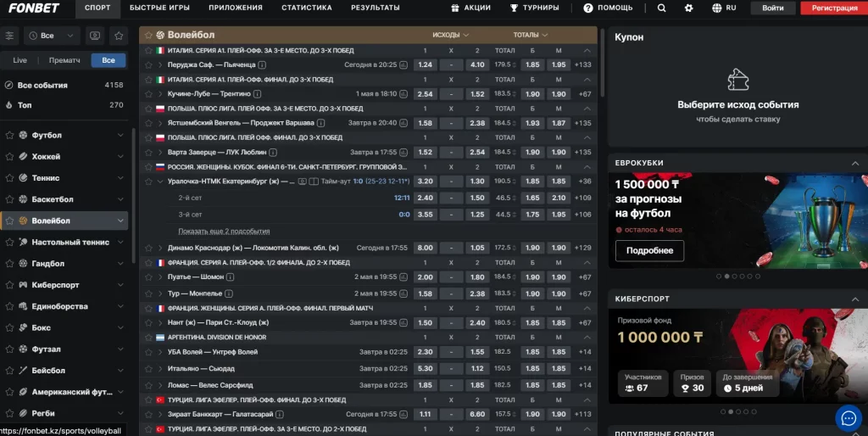868x436 pixels.
Task: Switch to the Прематч tab
Action: pyautogui.click(x=64, y=60)
